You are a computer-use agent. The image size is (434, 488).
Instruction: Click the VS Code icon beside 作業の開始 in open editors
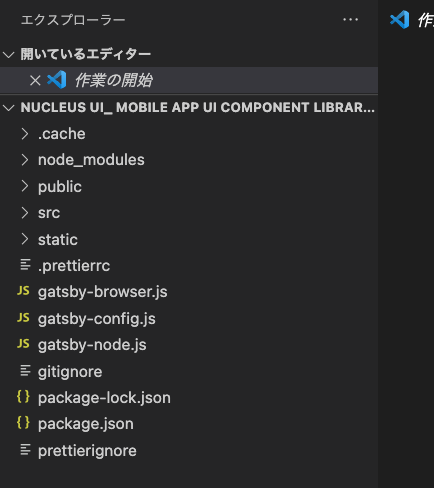click(56, 80)
